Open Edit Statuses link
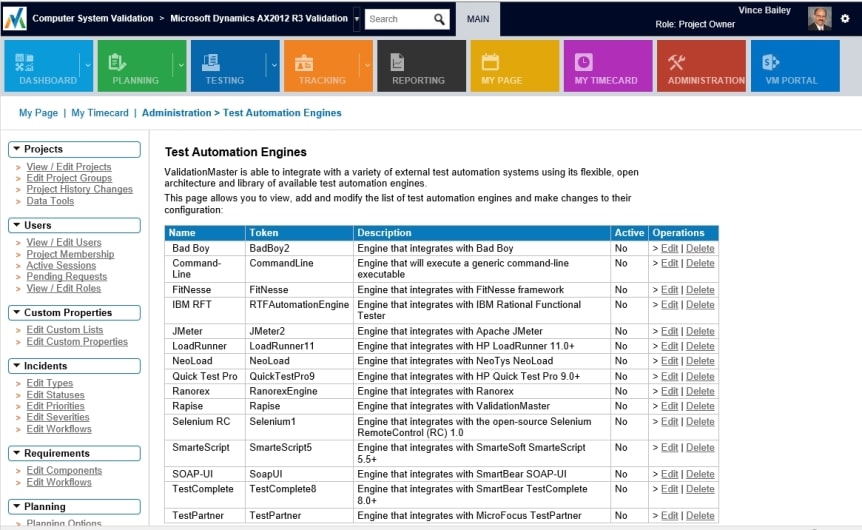 click(56, 395)
